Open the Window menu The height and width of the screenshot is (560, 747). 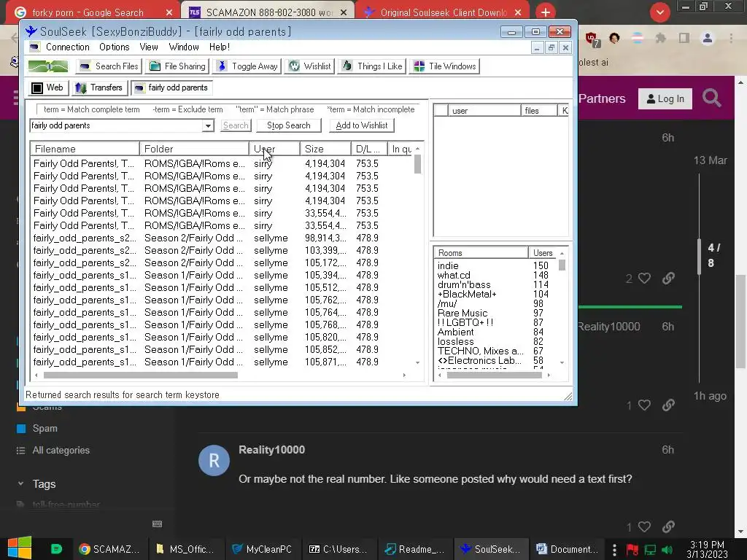[x=184, y=47]
